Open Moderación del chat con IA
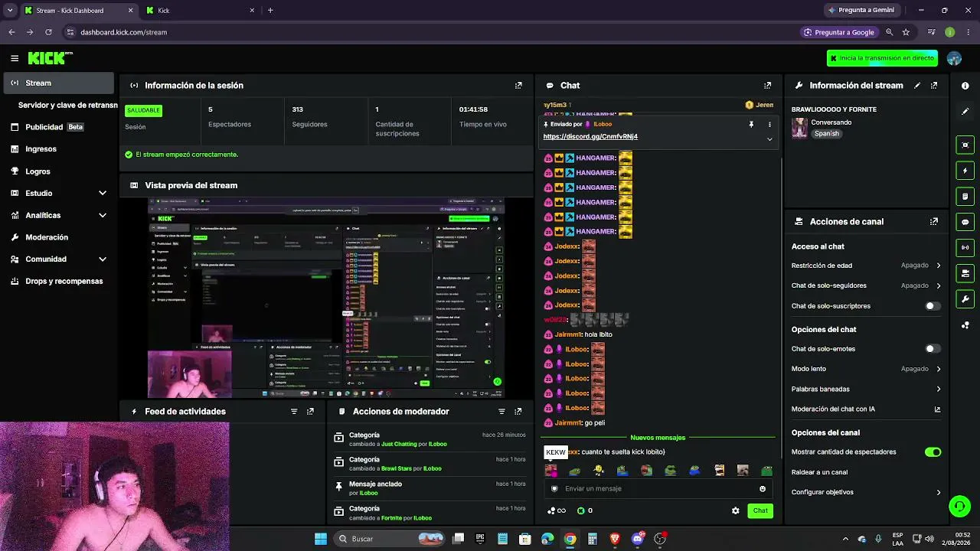The image size is (980, 551). (x=866, y=409)
